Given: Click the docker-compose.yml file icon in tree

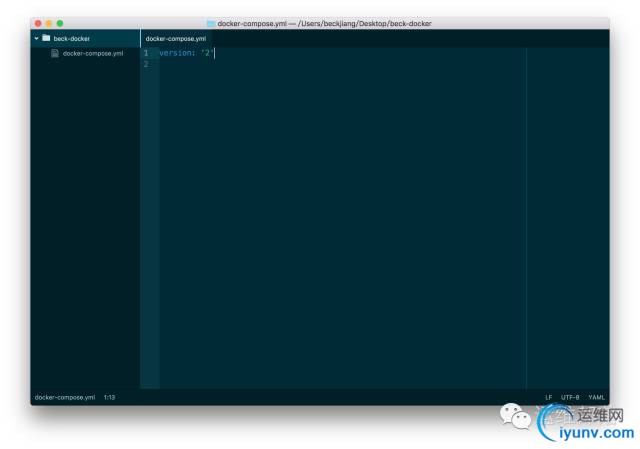Looking at the screenshot, I should pos(55,53).
